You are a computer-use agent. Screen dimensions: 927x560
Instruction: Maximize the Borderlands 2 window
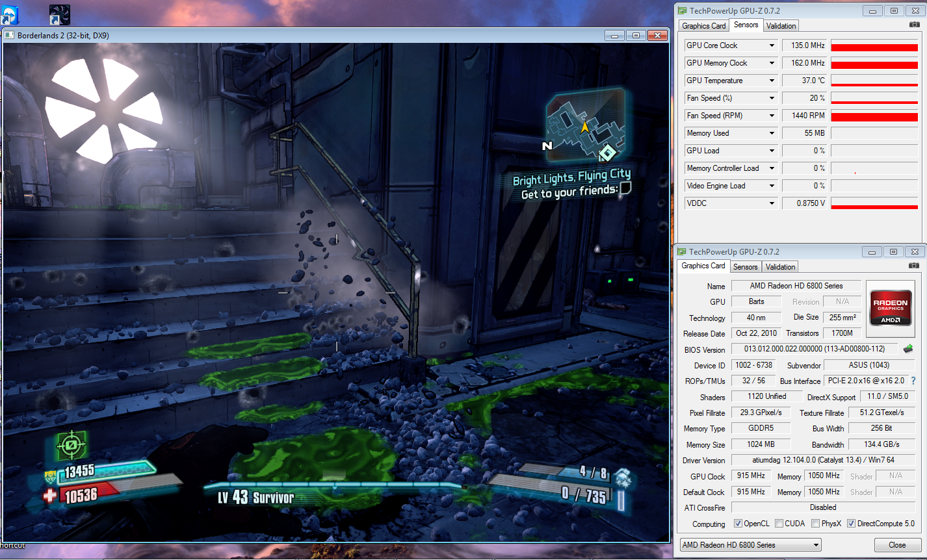[636, 35]
